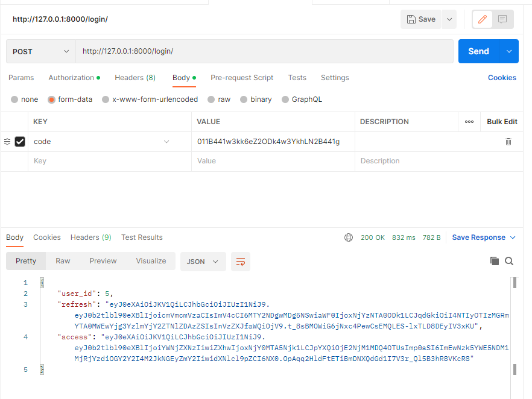
Task: Open the comments icon panel
Action: [x=502, y=19]
